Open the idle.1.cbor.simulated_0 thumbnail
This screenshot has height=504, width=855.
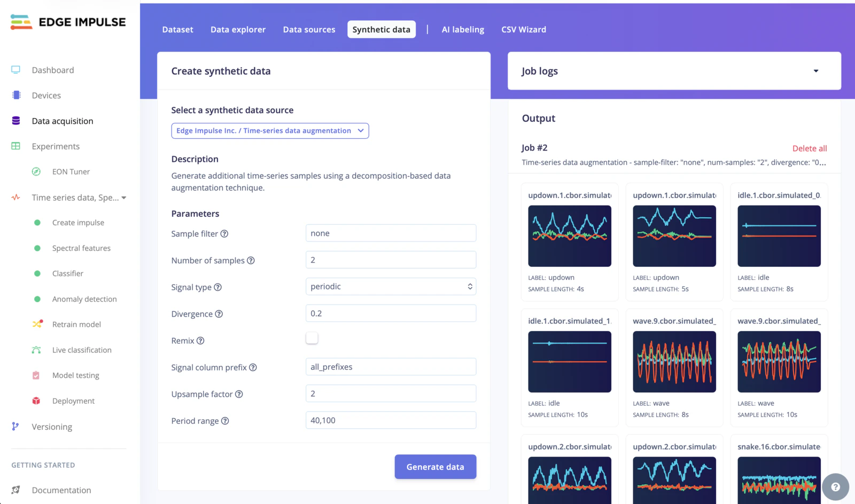tap(779, 236)
